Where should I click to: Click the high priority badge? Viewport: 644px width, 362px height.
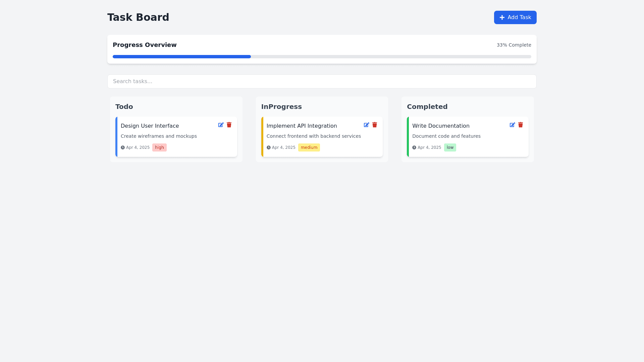point(159,147)
